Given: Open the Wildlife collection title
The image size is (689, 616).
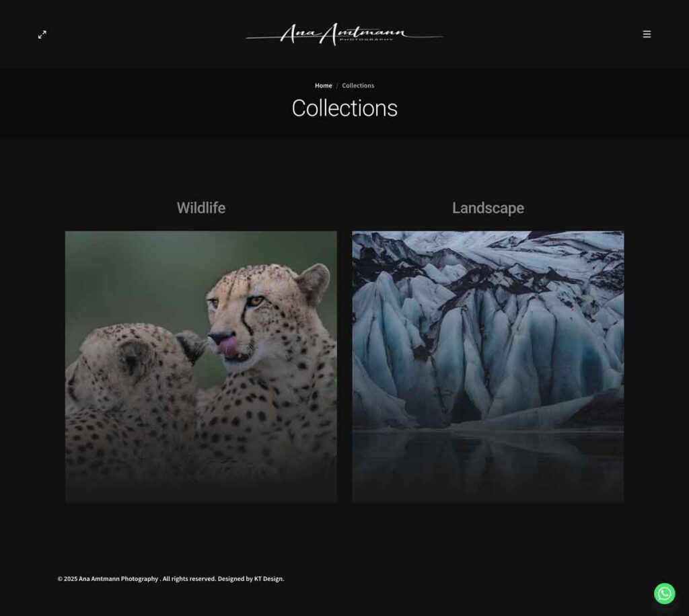Looking at the screenshot, I should (201, 208).
